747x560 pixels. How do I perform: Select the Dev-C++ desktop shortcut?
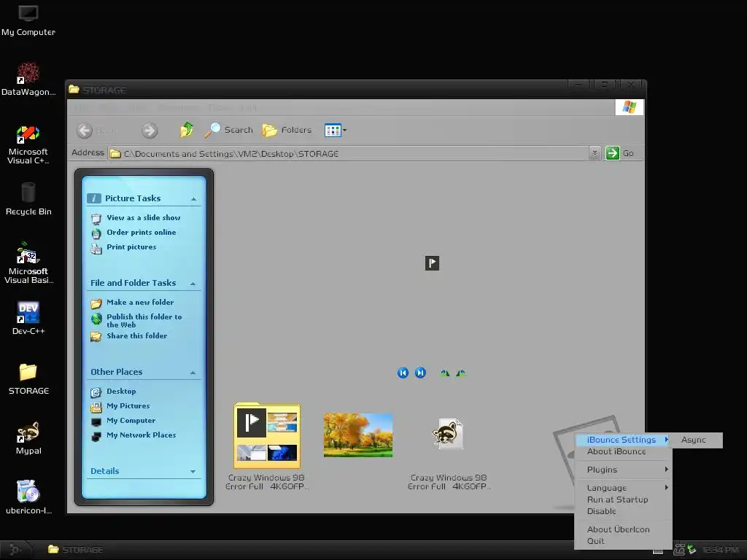point(28,318)
